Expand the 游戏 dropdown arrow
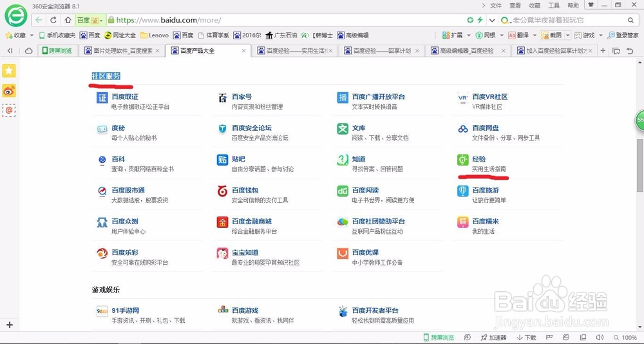644x344 pixels. [600, 35]
